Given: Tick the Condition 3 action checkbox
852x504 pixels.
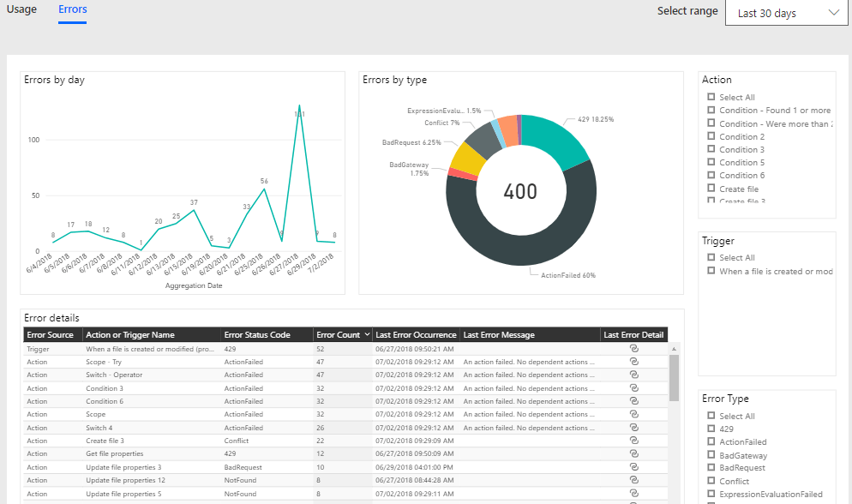Looking at the screenshot, I should click(x=711, y=149).
